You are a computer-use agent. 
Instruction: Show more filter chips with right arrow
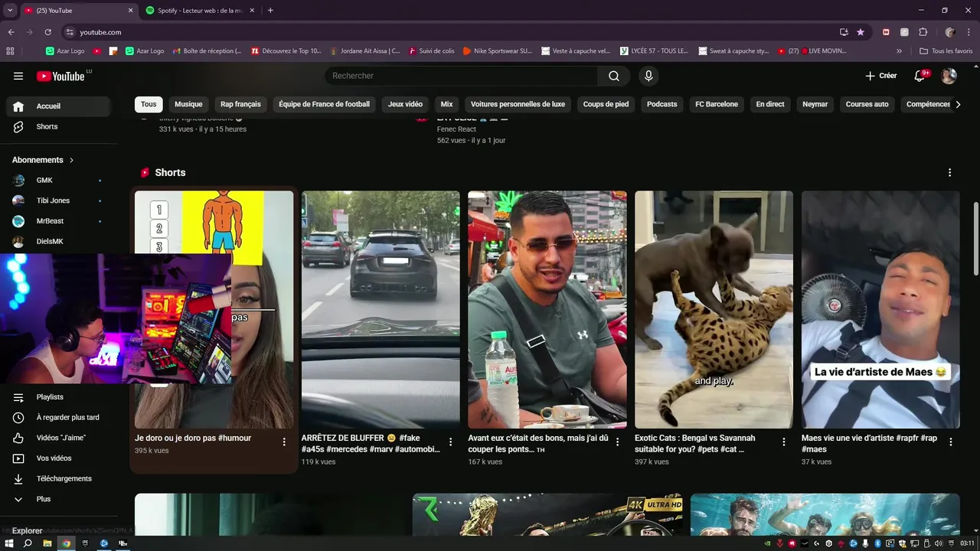tap(957, 105)
